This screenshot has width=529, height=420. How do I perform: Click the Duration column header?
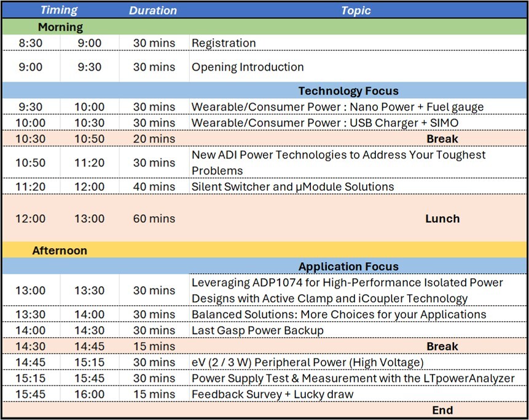click(x=153, y=10)
